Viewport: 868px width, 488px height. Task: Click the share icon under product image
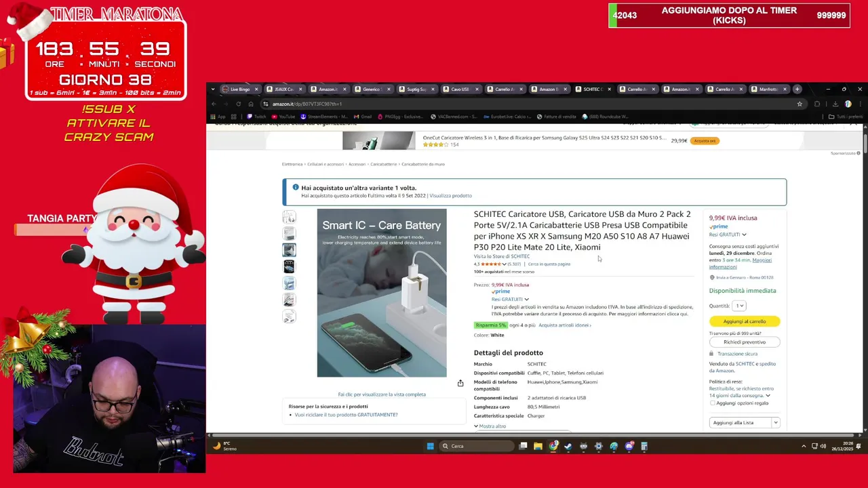point(460,384)
